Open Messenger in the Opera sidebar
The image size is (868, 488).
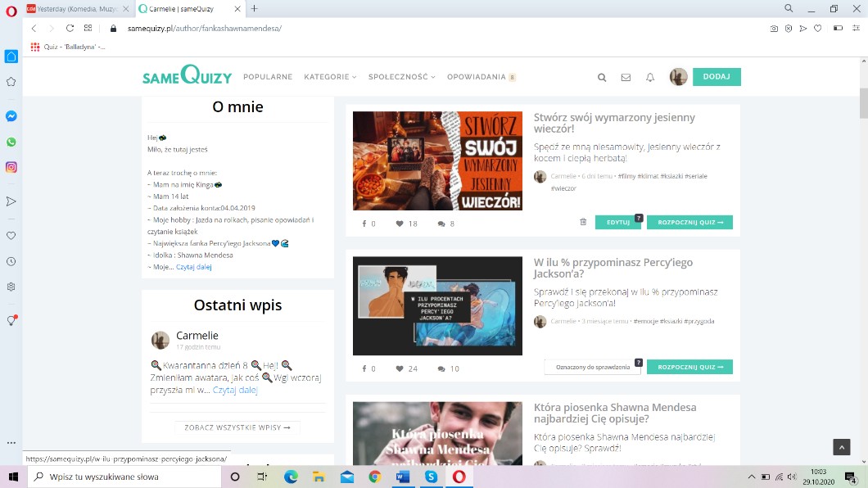(11, 116)
